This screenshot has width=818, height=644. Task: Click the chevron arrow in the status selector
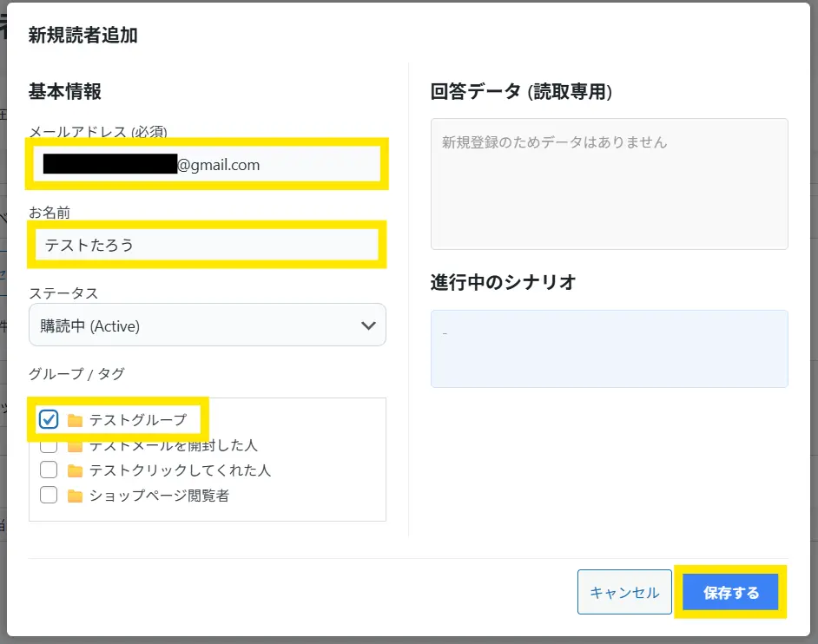pos(368,325)
